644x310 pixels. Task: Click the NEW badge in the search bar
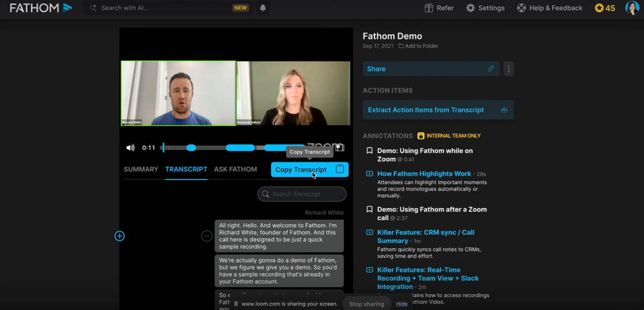(x=241, y=8)
